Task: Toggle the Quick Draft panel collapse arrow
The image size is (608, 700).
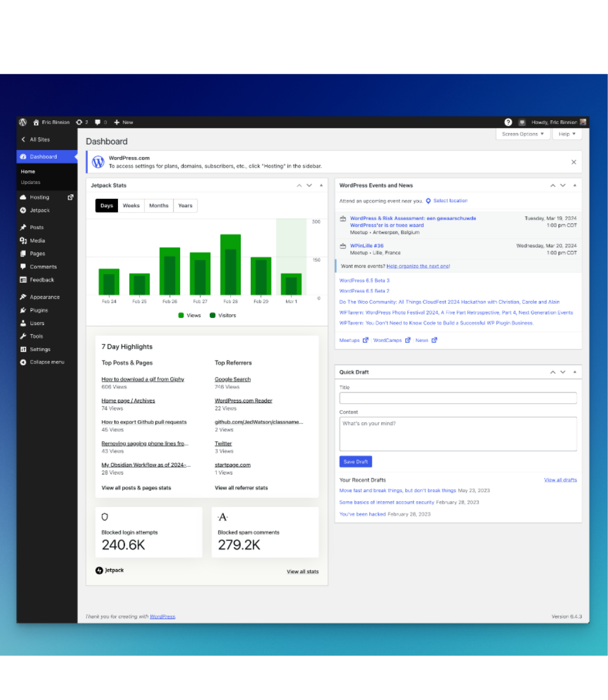Action: coord(575,372)
